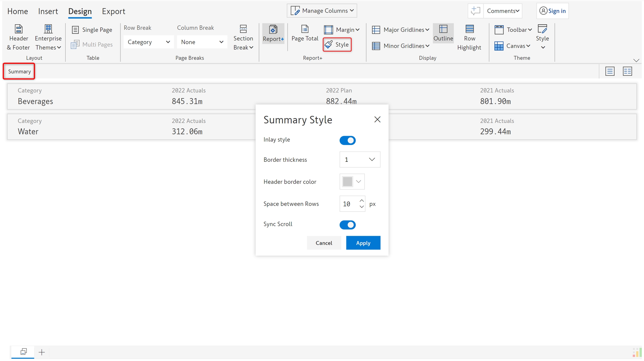Screen dimensions: 644x361
Task: Click Cancel in Summary Style dialog
Action: 324,243
